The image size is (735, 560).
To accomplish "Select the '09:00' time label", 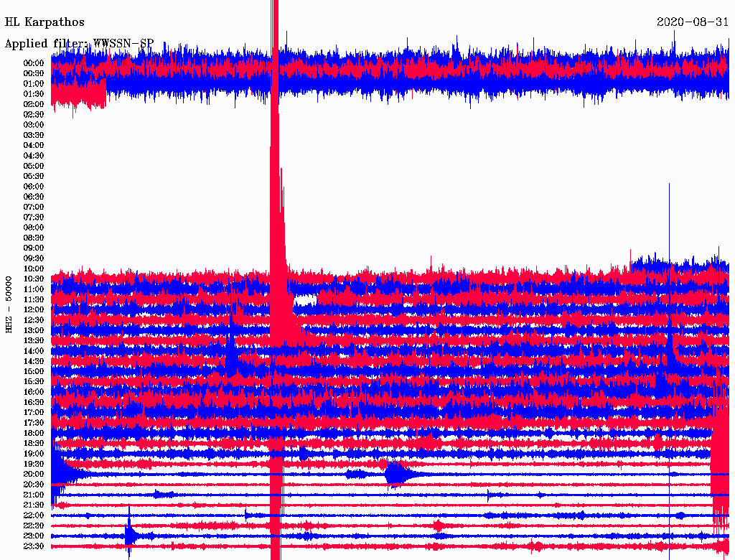I will click(34, 248).
